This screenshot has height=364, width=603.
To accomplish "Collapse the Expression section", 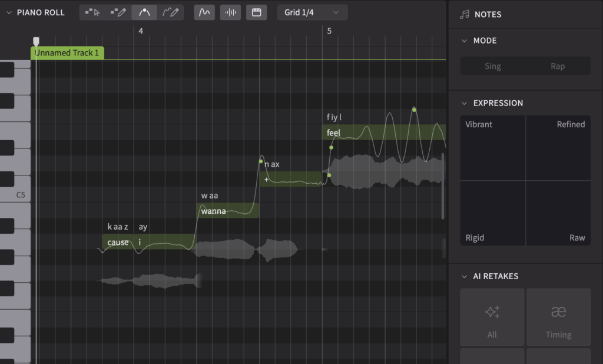I will click(x=464, y=103).
